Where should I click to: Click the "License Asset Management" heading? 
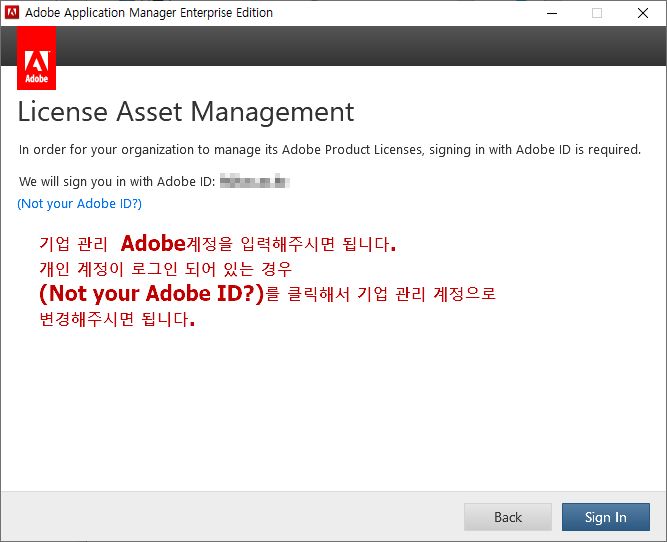click(x=186, y=112)
